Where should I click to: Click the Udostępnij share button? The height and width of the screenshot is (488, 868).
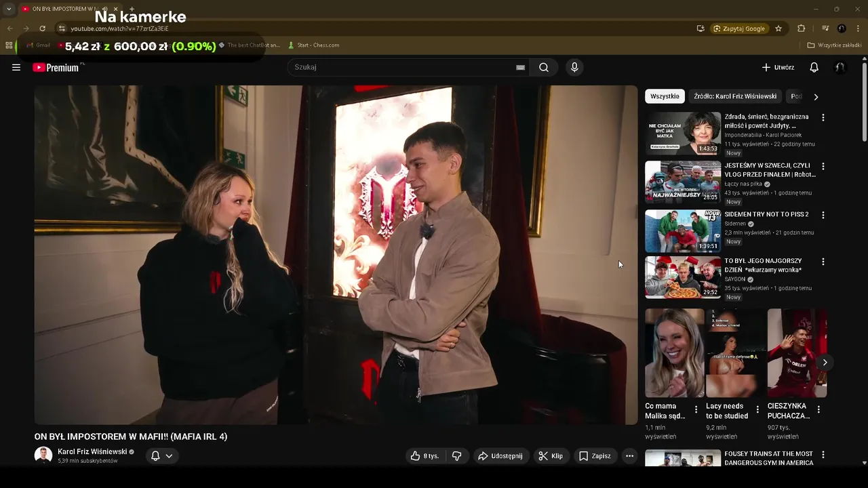coord(500,456)
